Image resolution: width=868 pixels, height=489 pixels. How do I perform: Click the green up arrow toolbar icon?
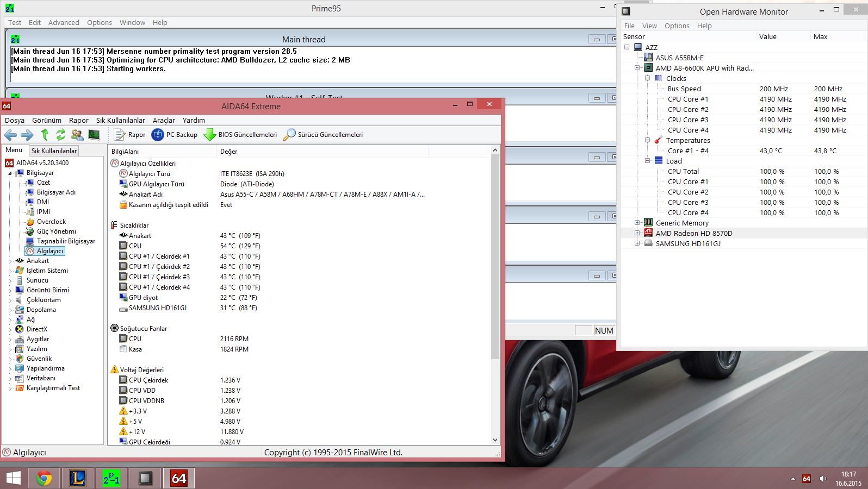(45, 135)
